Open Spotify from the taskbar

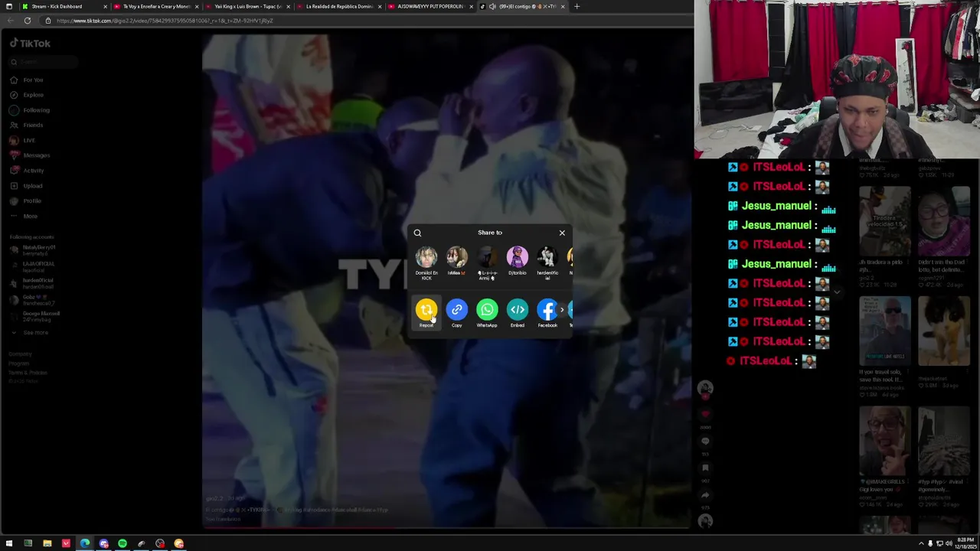click(x=122, y=543)
